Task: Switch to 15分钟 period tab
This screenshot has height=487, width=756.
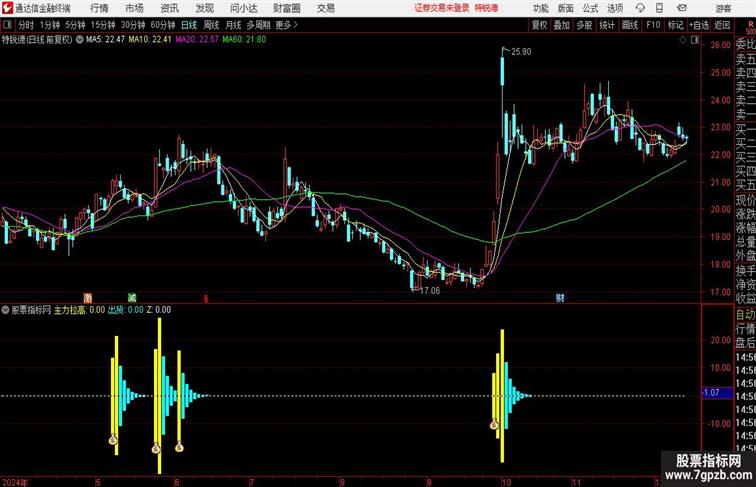Action: [103, 25]
